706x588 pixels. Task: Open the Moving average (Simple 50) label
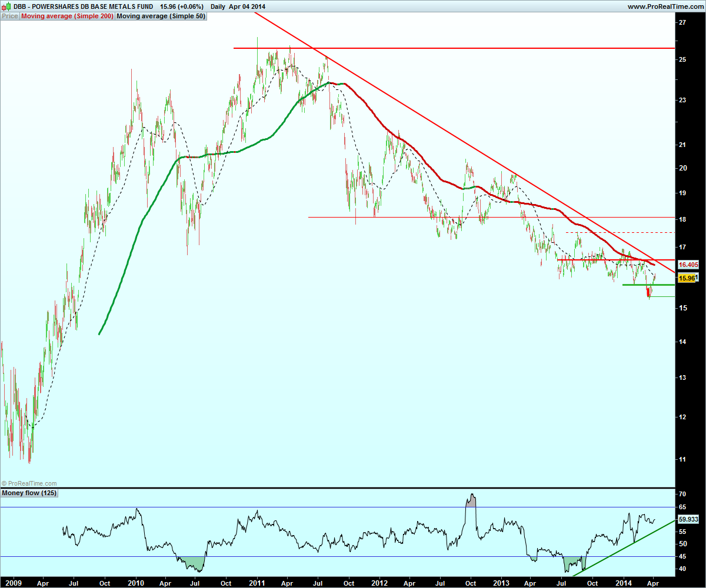coord(161,16)
